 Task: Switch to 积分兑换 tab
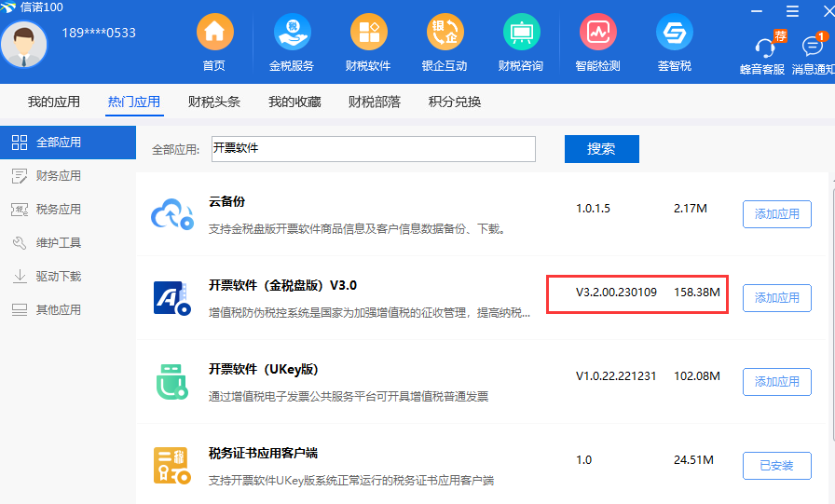pyautogui.click(x=455, y=102)
